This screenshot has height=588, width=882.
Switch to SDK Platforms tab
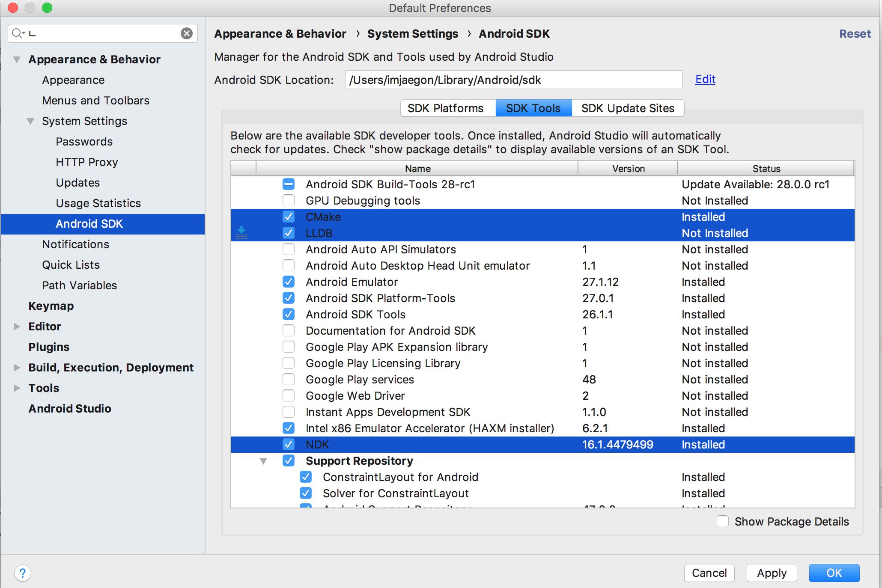coord(448,108)
